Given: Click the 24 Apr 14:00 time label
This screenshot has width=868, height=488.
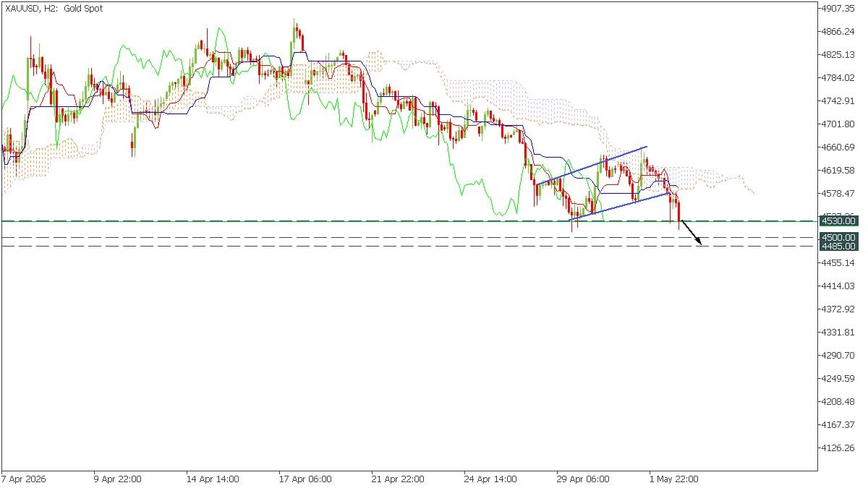Looking at the screenshot, I should pos(490,479).
